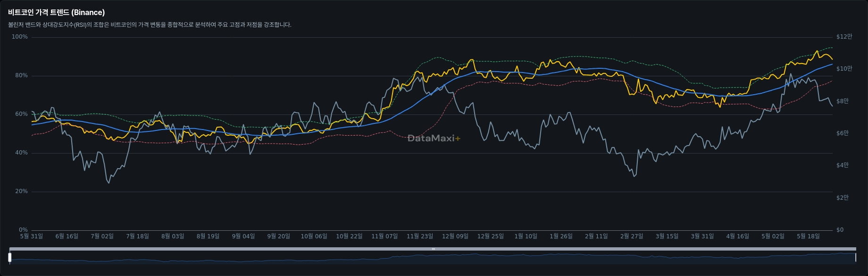
Task: Click the center grip of the zoom bar
Action: point(433,249)
